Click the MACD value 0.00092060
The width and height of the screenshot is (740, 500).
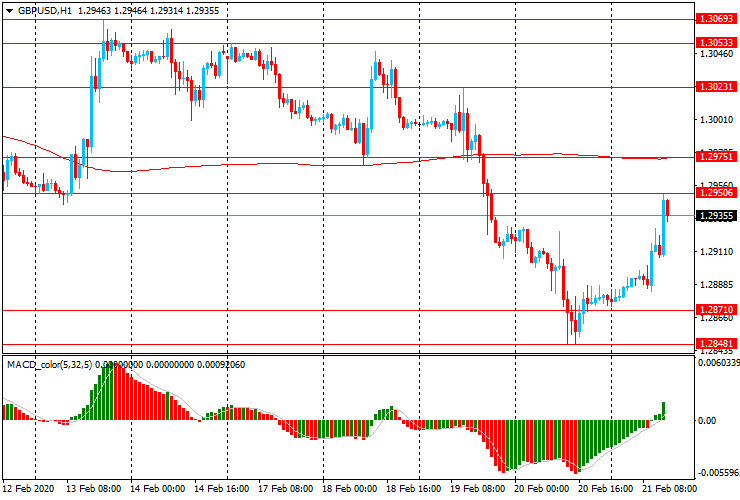(x=221, y=364)
